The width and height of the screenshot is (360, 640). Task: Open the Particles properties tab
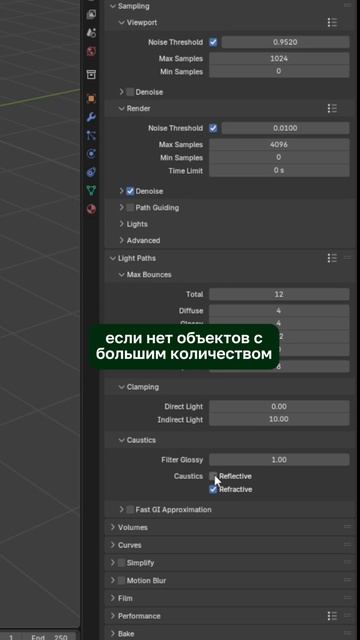(x=91, y=136)
